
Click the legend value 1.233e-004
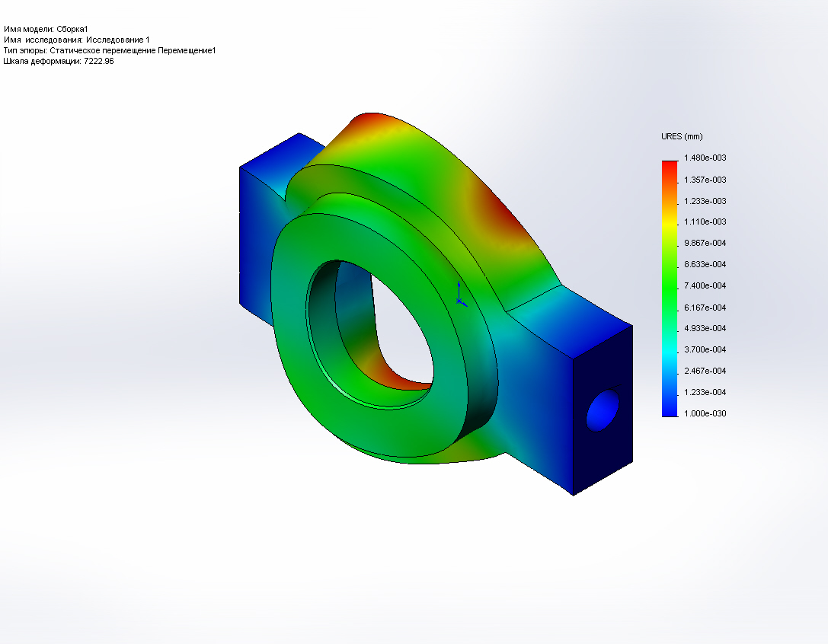click(x=705, y=392)
